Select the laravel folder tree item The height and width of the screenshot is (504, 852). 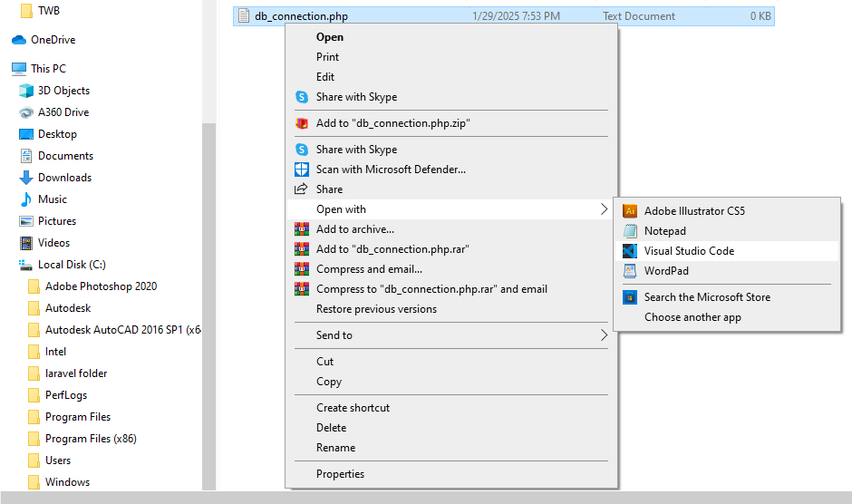(76, 373)
